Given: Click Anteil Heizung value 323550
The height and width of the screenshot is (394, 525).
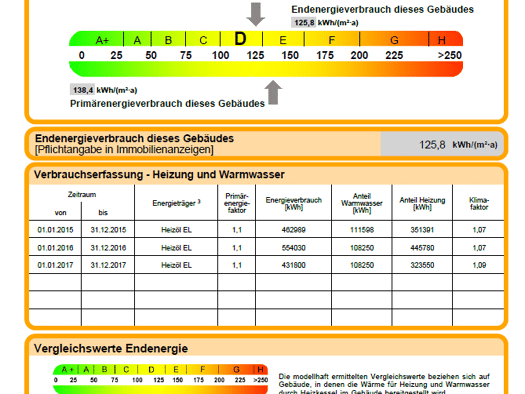Looking at the screenshot, I should coord(422,265).
